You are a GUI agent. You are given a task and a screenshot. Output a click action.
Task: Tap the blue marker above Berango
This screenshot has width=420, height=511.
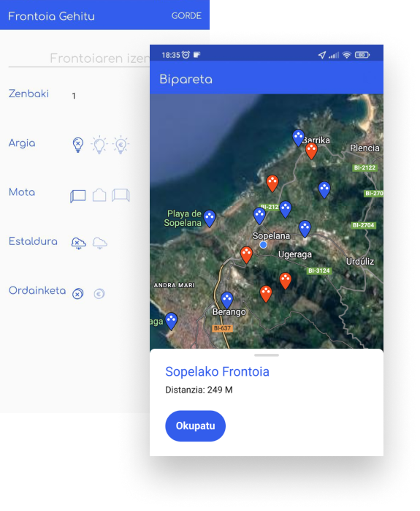pyautogui.click(x=227, y=300)
